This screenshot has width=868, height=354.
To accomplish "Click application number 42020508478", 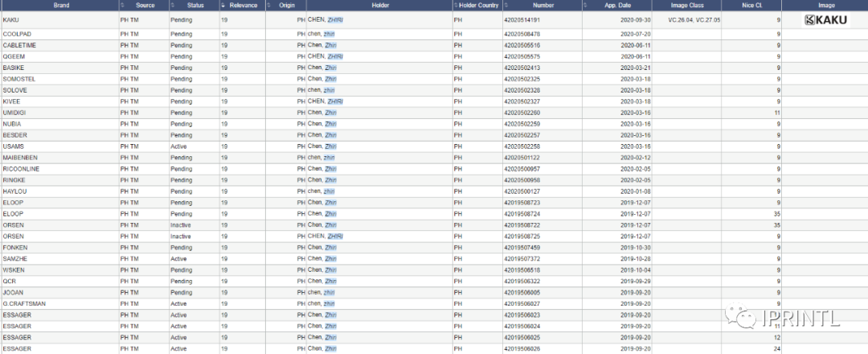I will click(522, 34).
